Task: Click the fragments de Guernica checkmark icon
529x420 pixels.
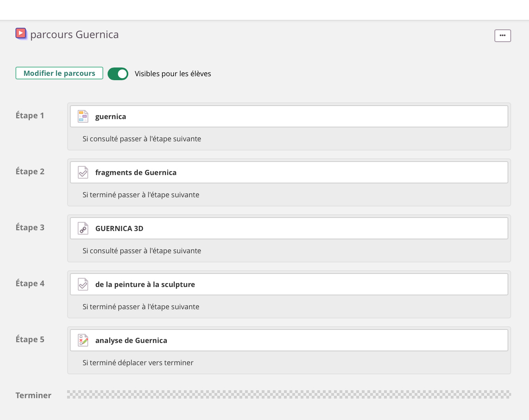Action: click(83, 172)
